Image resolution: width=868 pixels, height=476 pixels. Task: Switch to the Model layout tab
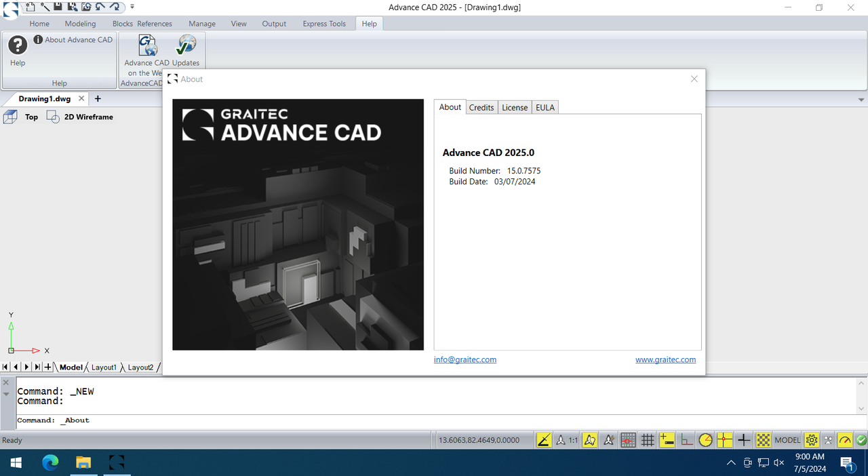pyautogui.click(x=71, y=367)
